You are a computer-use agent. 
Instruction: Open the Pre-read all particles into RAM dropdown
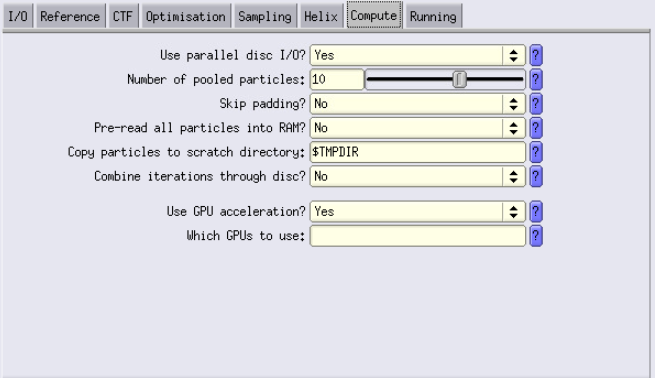417,128
